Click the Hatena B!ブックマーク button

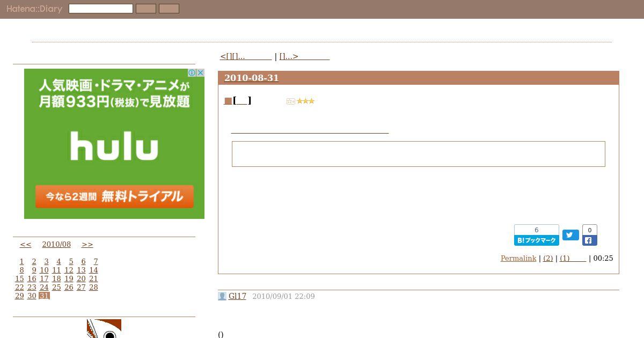tap(537, 240)
